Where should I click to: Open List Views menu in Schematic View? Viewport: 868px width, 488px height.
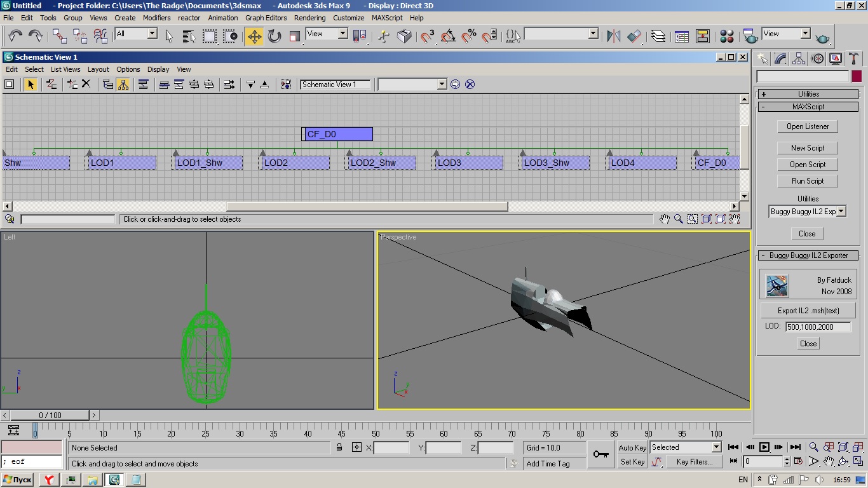pos(65,69)
